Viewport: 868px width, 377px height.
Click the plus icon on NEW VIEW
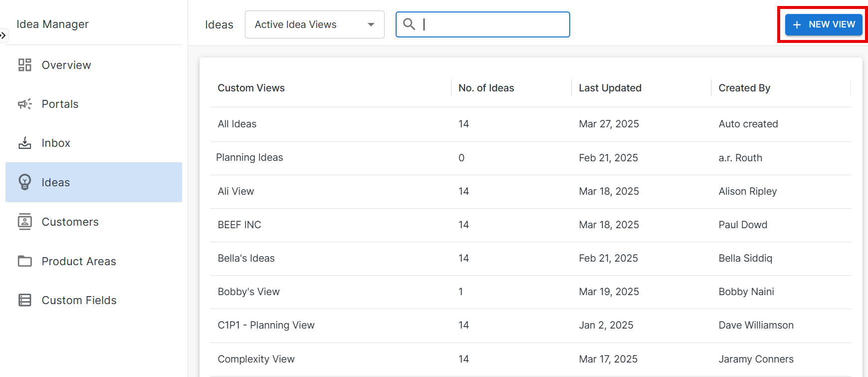click(797, 24)
